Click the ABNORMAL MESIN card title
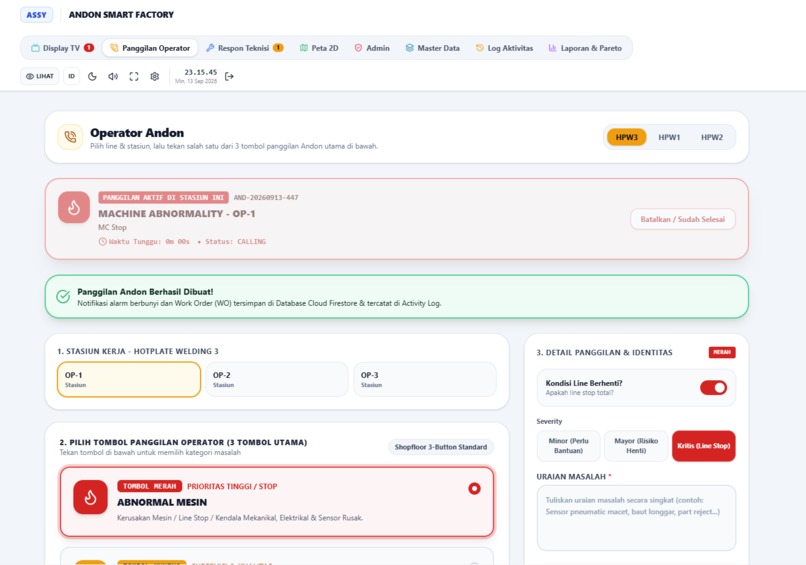This screenshot has height=565, width=806. (x=162, y=502)
